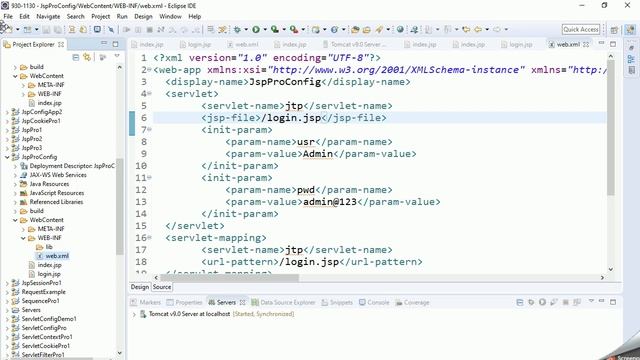The width and height of the screenshot is (640, 360).
Task: Click the Coverage launch icon in toolbar
Action: tap(275, 29)
